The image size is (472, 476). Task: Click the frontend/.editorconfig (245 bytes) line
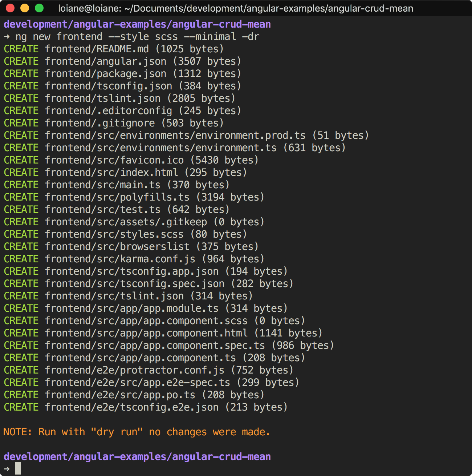pos(122,111)
